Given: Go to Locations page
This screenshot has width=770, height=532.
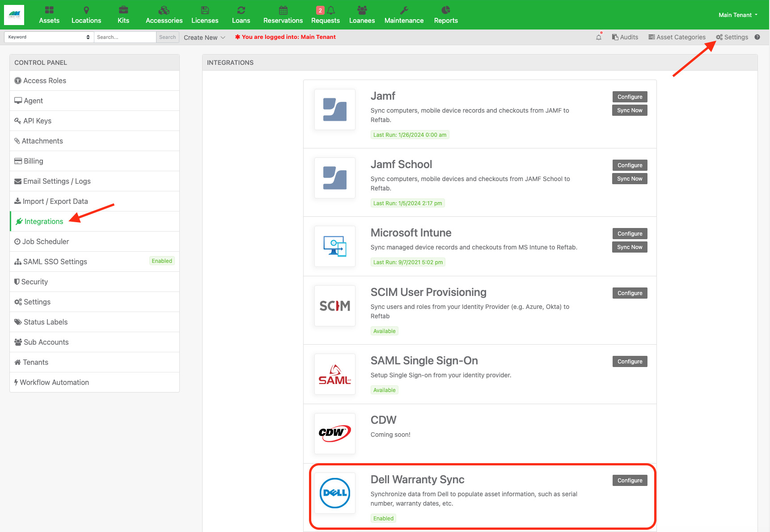Looking at the screenshot, I should [x=86, y=15].
